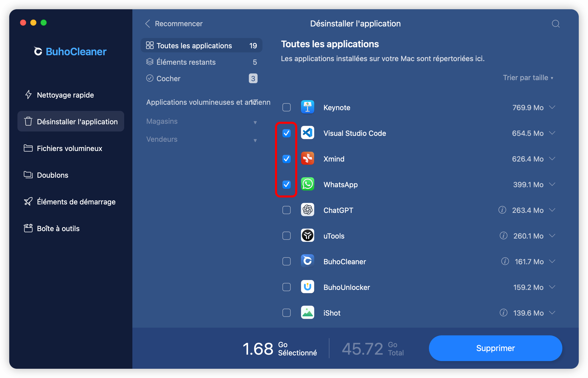
Task: Expand Xmind details chevron
Action: (x=552, y=159)
